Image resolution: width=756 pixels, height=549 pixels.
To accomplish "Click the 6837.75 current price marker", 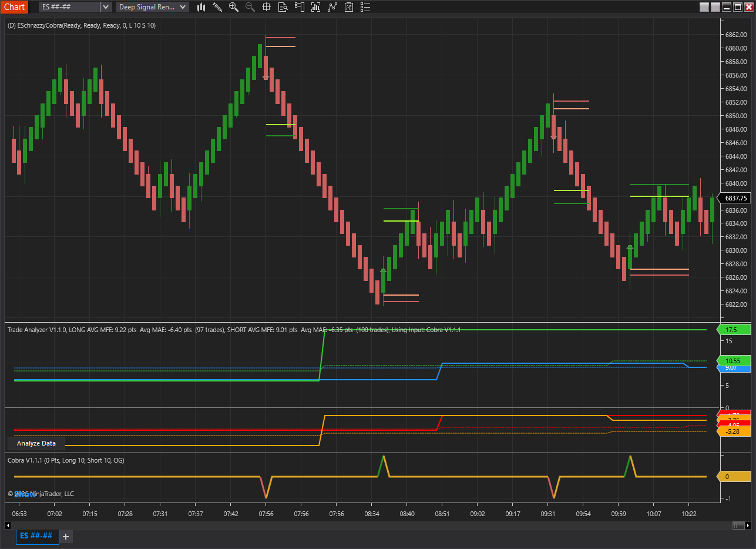I will click(x=735, y=198).
